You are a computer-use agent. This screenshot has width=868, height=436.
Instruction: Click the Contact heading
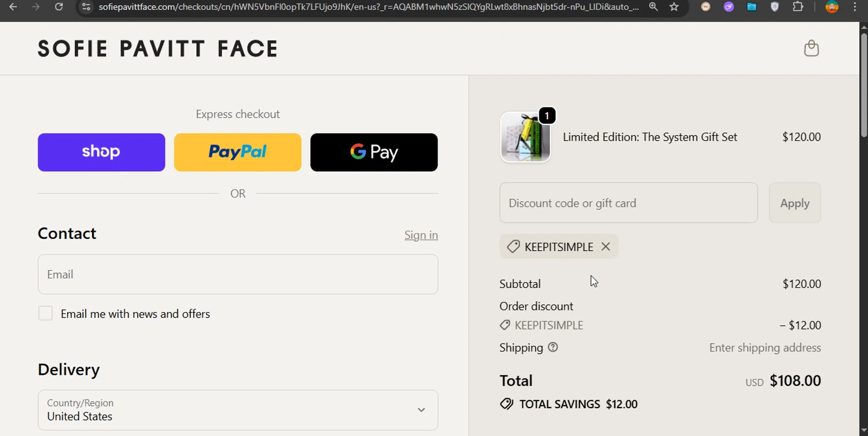pyautogui.click(x=67, y=233)
